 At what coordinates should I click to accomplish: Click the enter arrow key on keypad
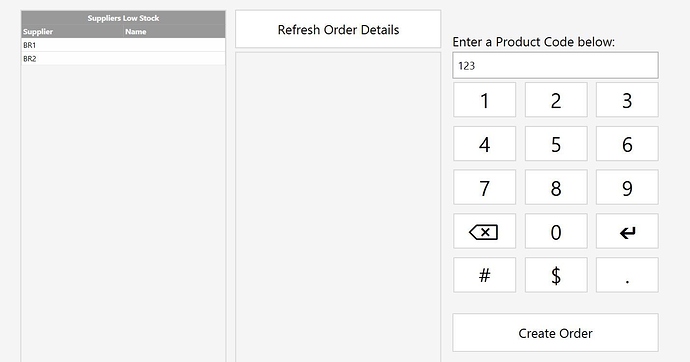tap(627, 231)
